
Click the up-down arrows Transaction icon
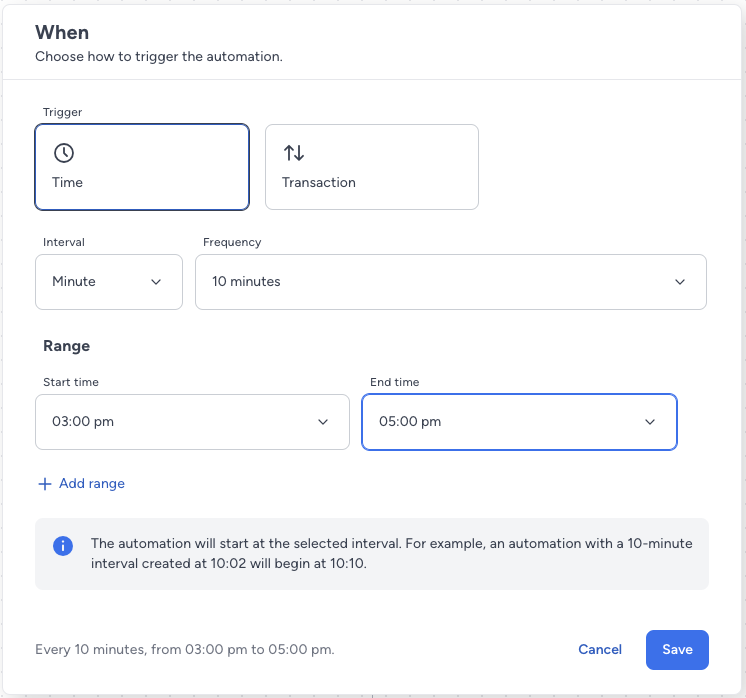pyautogui.click(x=294, y=153)
